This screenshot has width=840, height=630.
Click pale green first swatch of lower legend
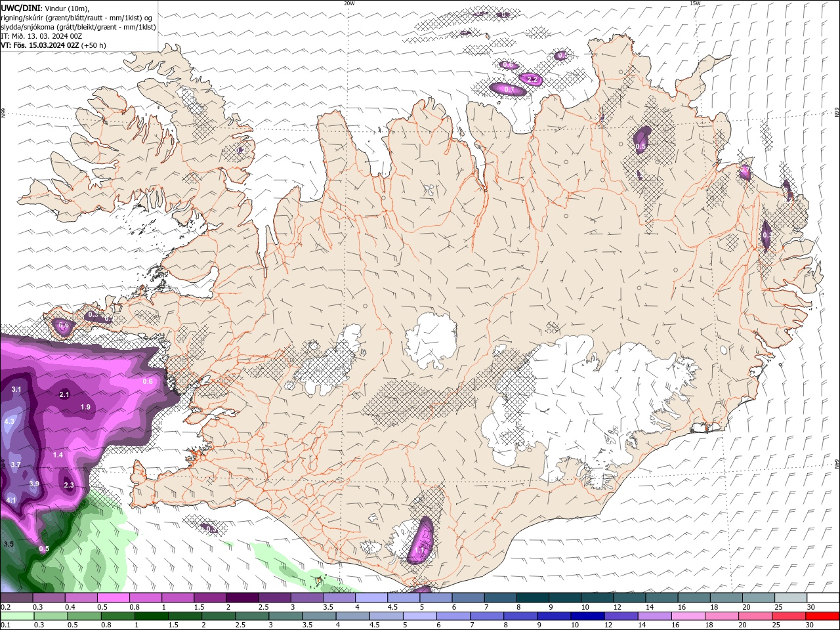point(16,616)
